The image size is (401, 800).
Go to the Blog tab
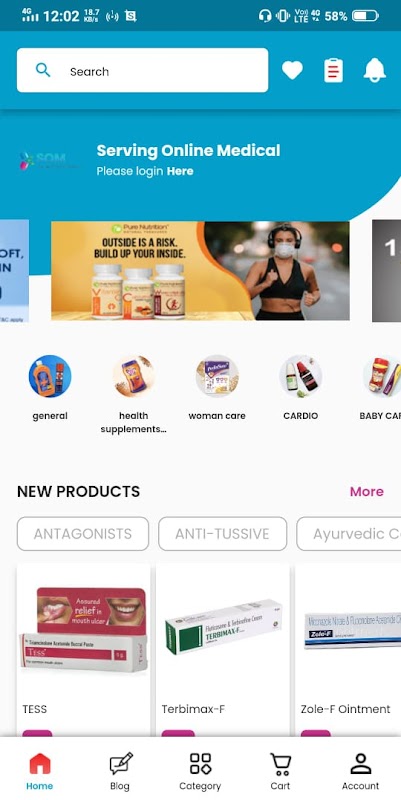point(120,771)
